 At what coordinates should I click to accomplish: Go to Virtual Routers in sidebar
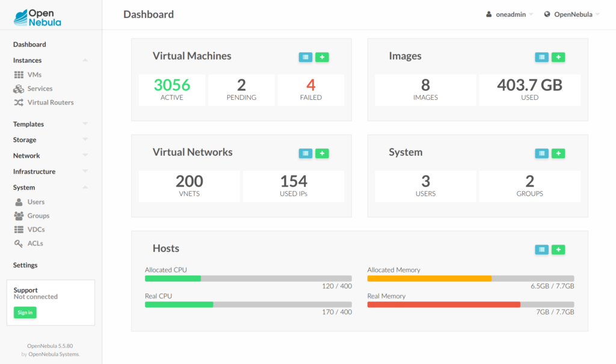[x=51, y=102]
